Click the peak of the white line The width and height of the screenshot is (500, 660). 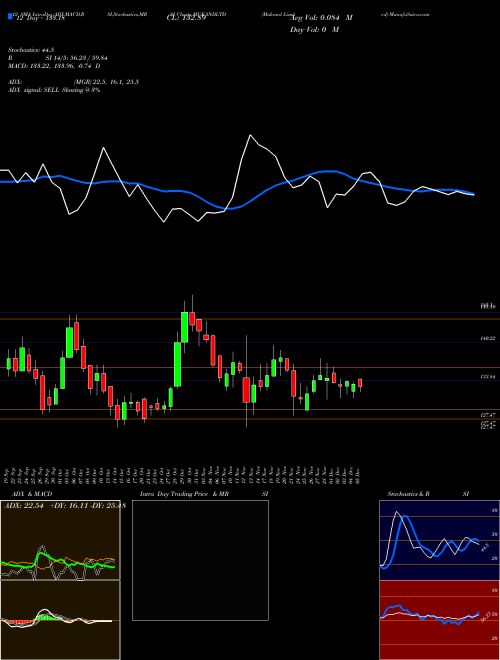pyautogui.click(x=250, y=135)
